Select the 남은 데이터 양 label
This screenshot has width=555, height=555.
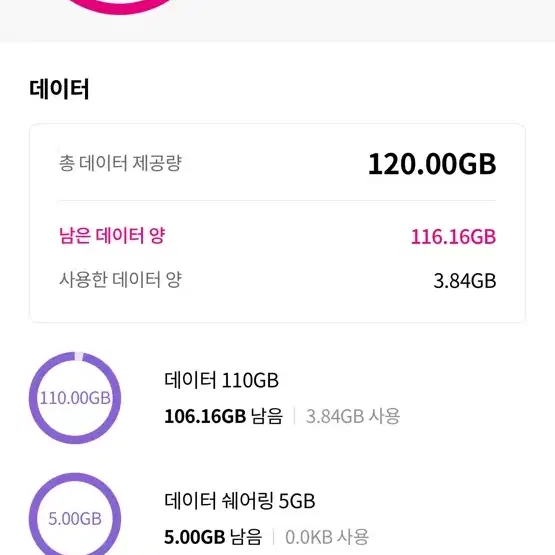(112, 235)
